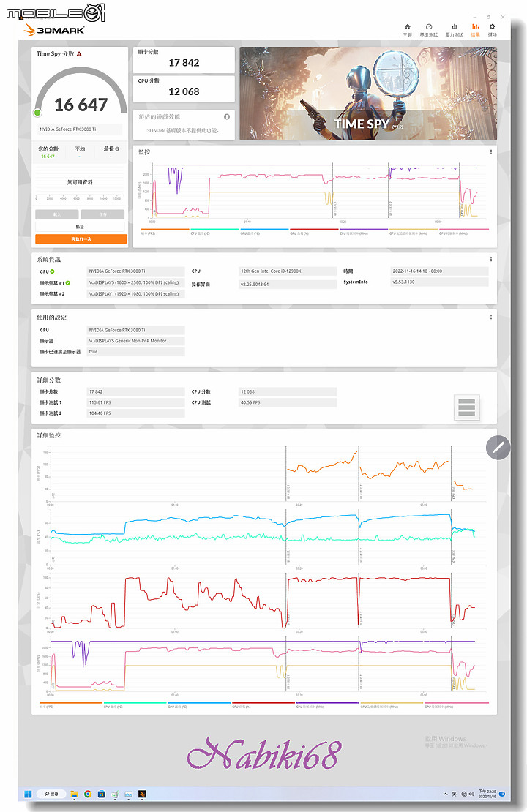Click the 12th Gen Intel Core i9-12900K field
The image size is (527, 812).
click(x=288, y=271)
